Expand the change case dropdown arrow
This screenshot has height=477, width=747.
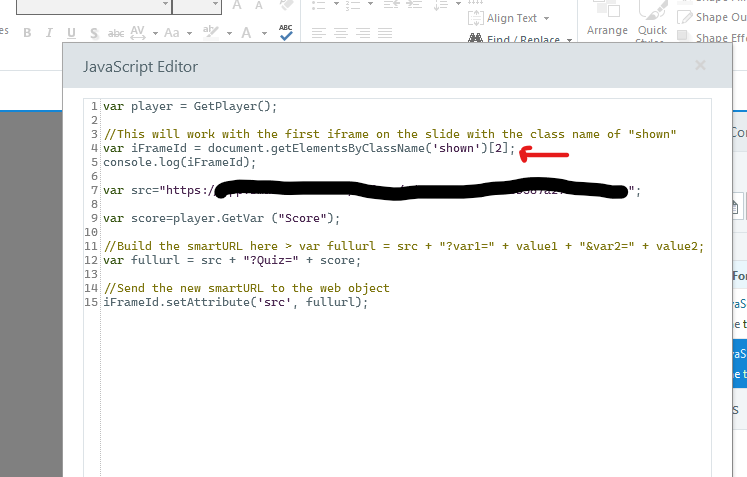coord(190,33)
